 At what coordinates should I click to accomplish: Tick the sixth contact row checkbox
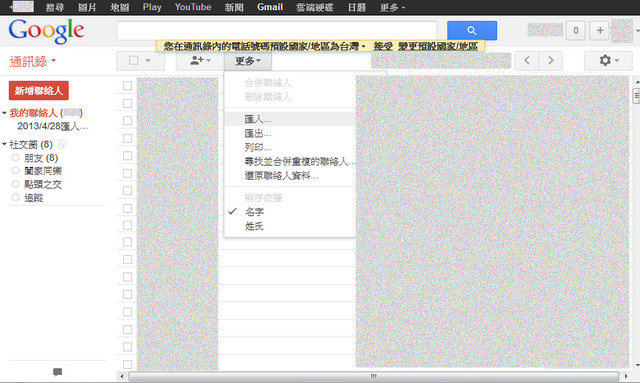tap(127, 173)
